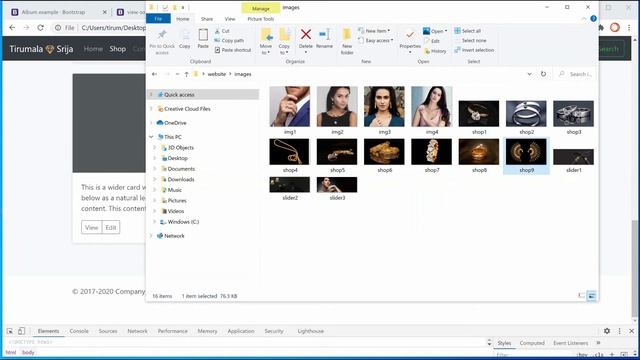Expand the Network tree node

(151, 236)
